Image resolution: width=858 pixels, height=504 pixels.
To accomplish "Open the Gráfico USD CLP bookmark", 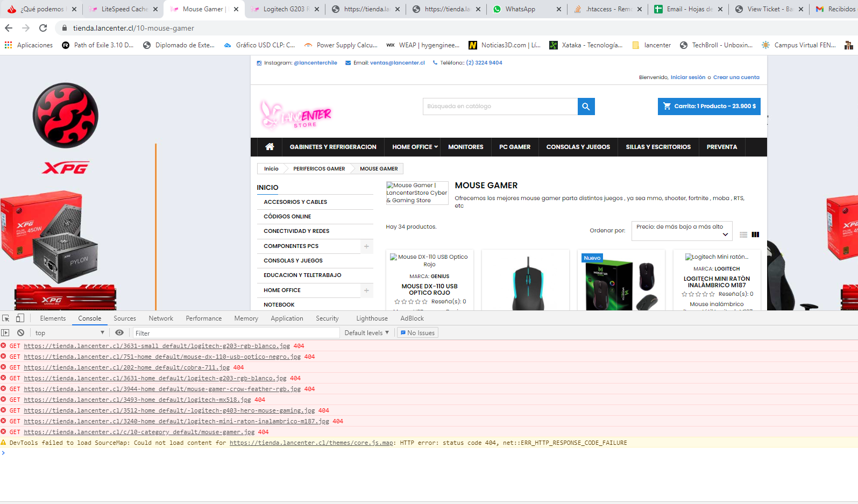I will point(259,45).
